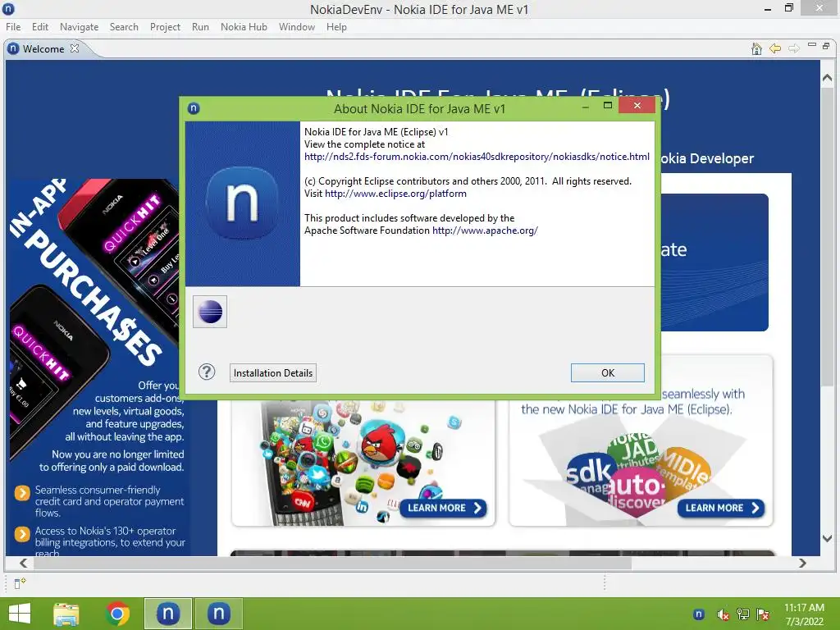Open the Nokia Hub menu
Viewport: 840px width, 630px height.
244,27
